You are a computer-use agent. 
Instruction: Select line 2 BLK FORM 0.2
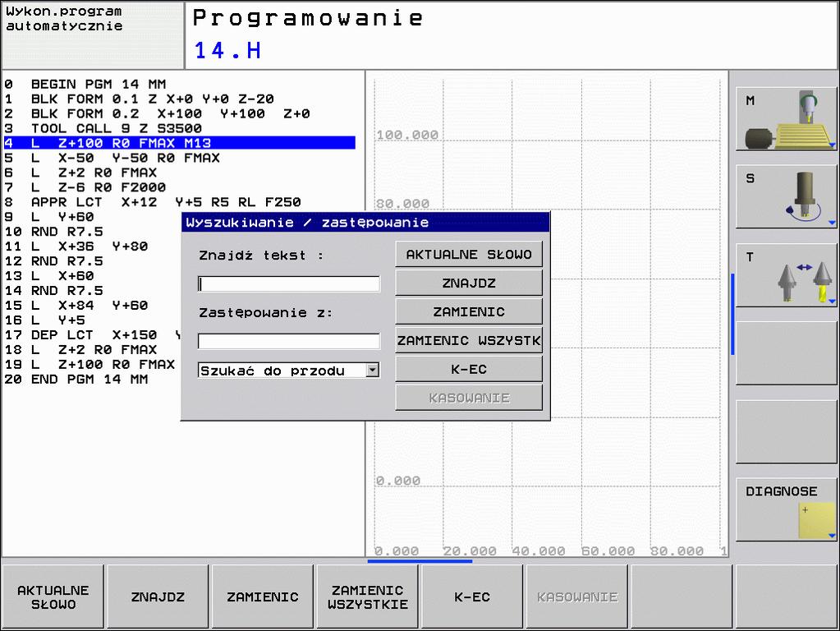[x=157, y=113]
